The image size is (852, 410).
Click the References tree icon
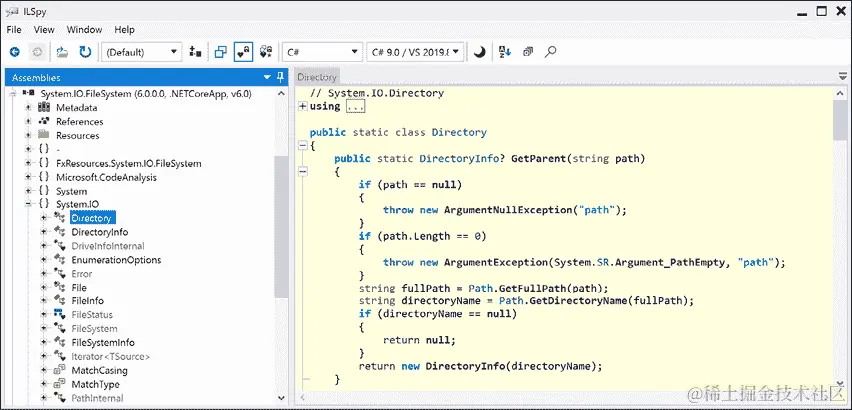(x=44, y=121)
